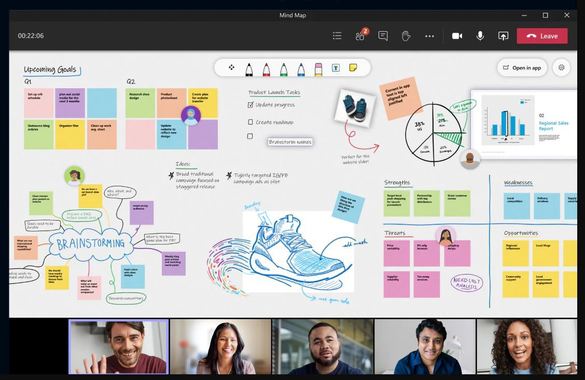Click Open in app button
The image size is (585, 380).
click(522, 67)
